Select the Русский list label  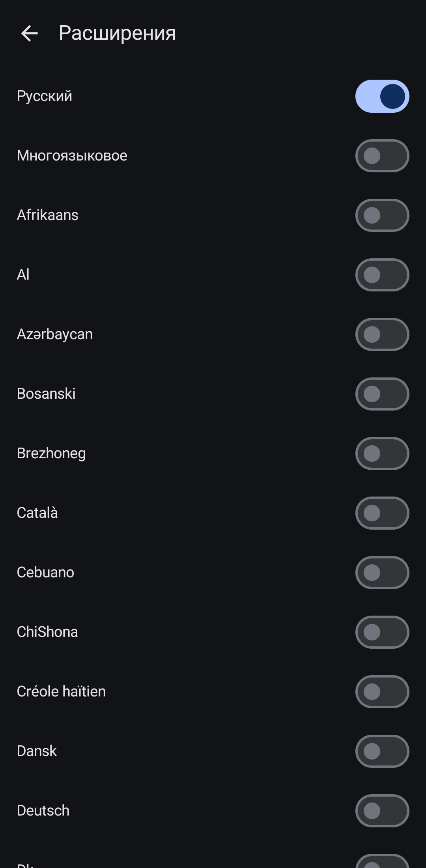(x=45, y=96)
